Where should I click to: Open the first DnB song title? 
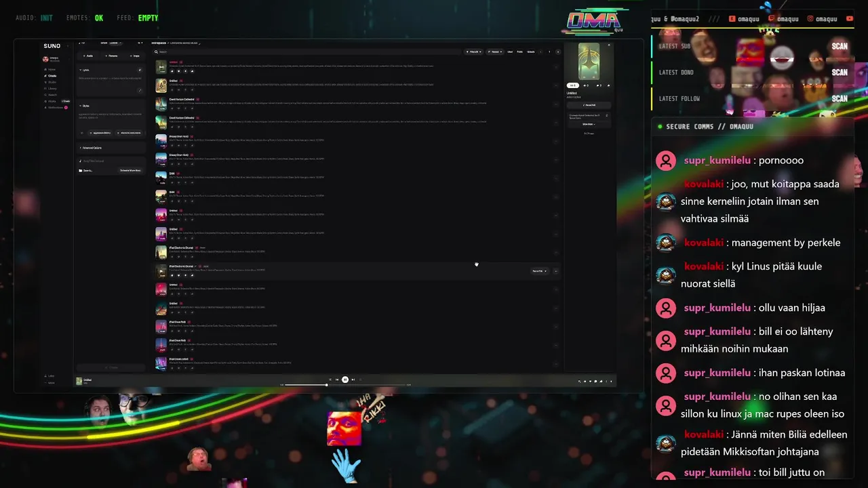coord(172,174)
